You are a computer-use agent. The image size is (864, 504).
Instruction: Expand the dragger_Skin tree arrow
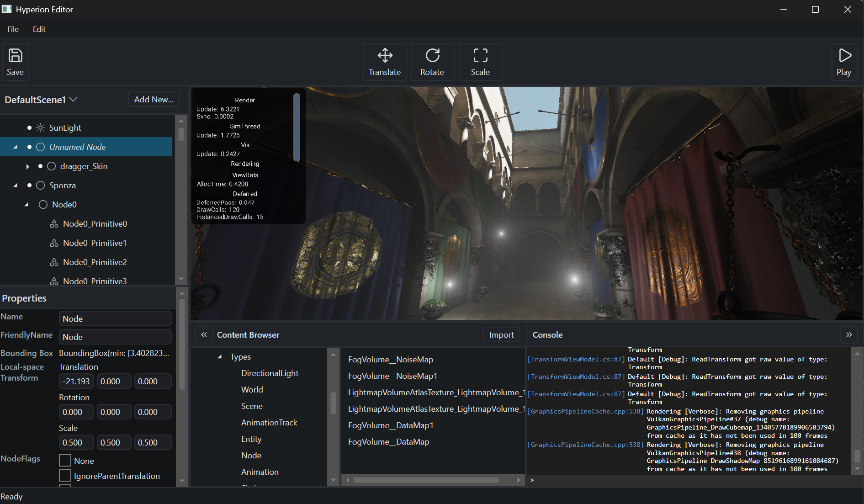[x=27, y=166]
